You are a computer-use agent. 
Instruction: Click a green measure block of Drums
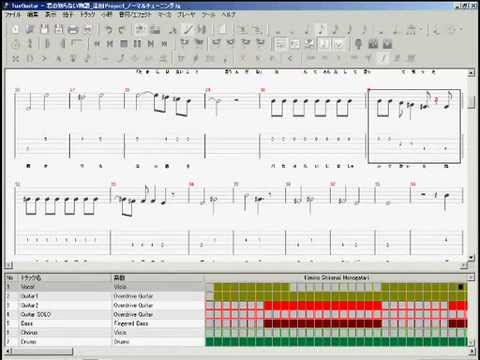pyautogui.click(x=336, y=342)
